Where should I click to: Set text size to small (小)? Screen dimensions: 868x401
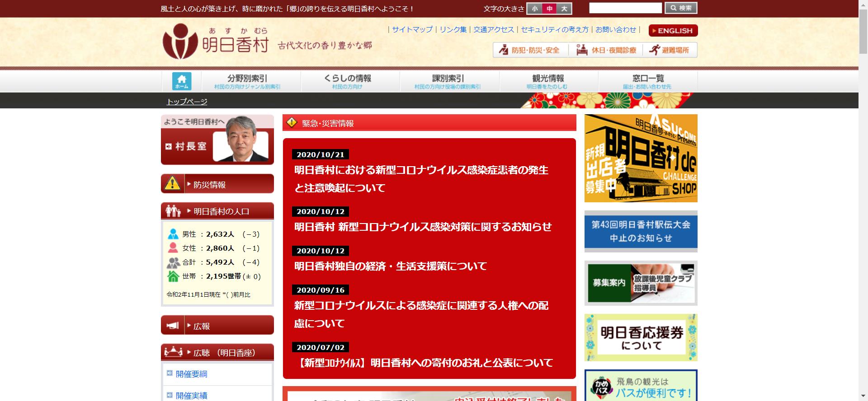[x=535, y=9]
